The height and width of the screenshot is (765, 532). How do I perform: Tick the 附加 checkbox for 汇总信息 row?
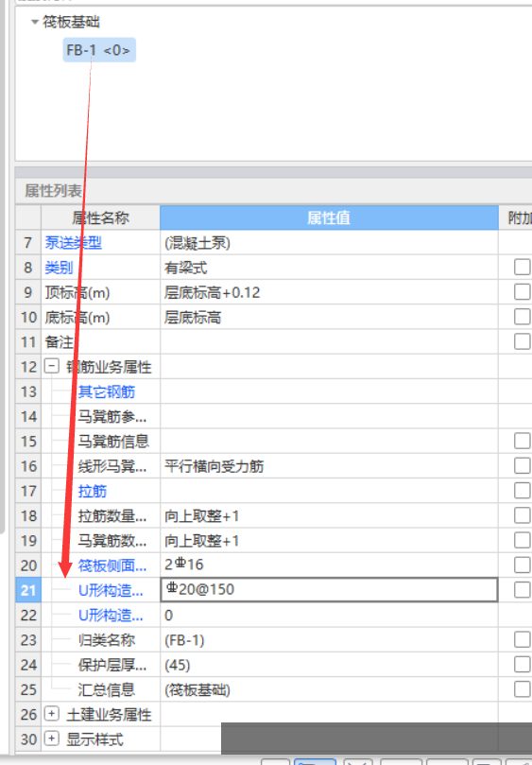[523, 689]
